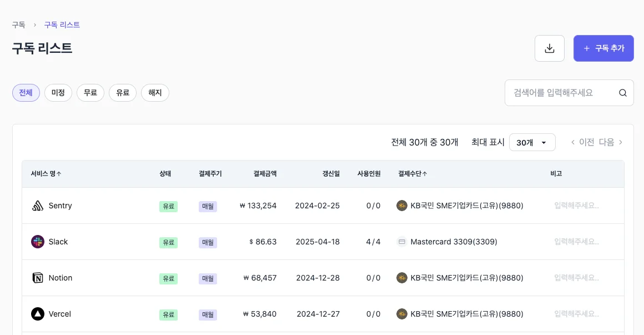Click the 구독 추가 button
The image size is (644, 335).
603,48
